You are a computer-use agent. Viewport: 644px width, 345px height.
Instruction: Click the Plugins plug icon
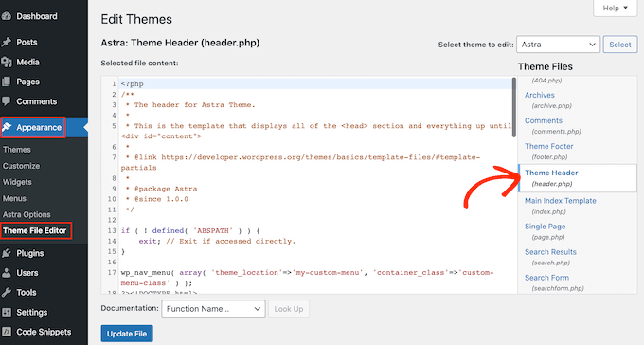pyautogui.click(x=7, y=253)
